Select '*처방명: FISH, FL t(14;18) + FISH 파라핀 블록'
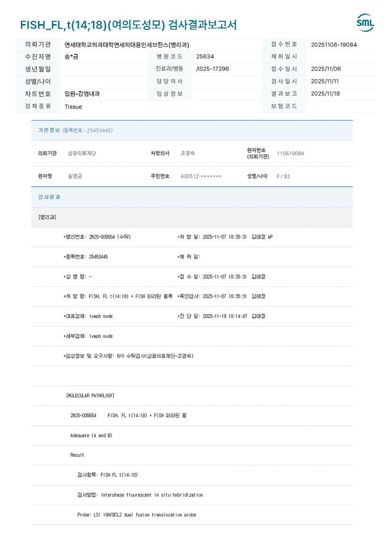392x554 pixels. click(118, 296)
